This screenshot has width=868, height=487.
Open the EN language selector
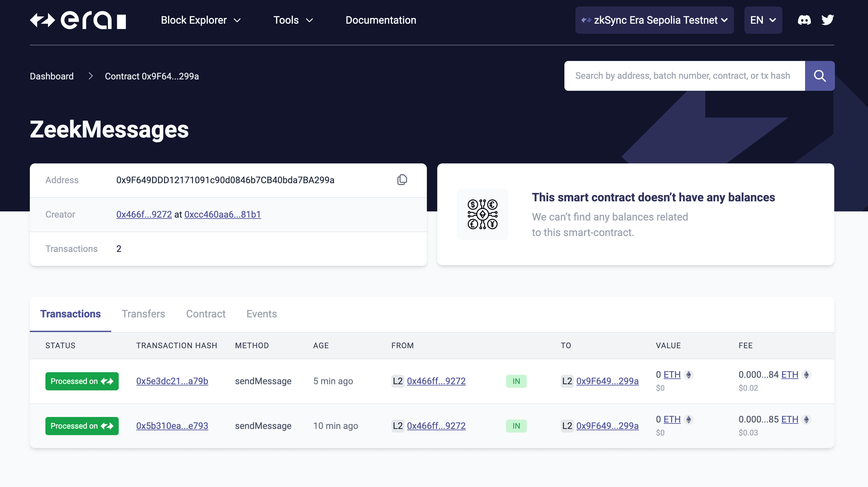pos(763,20)
